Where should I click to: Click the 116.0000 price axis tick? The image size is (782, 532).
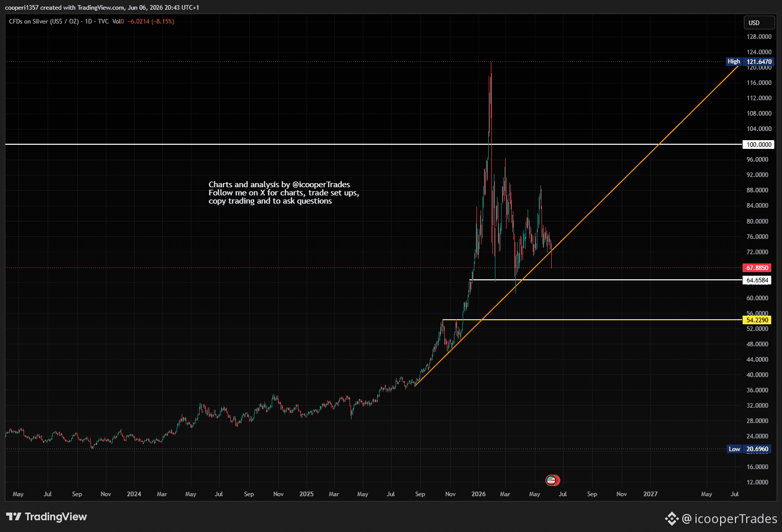[759, 83]
